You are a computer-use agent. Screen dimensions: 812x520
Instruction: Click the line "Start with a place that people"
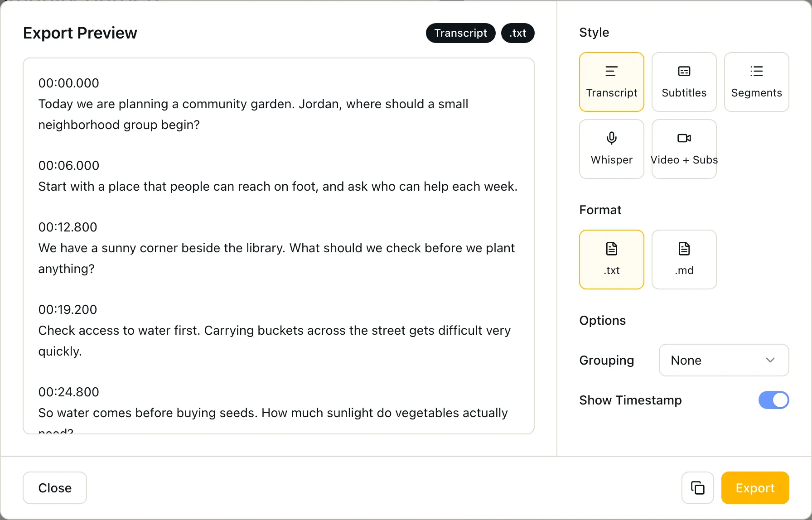(x=278, y=186)
